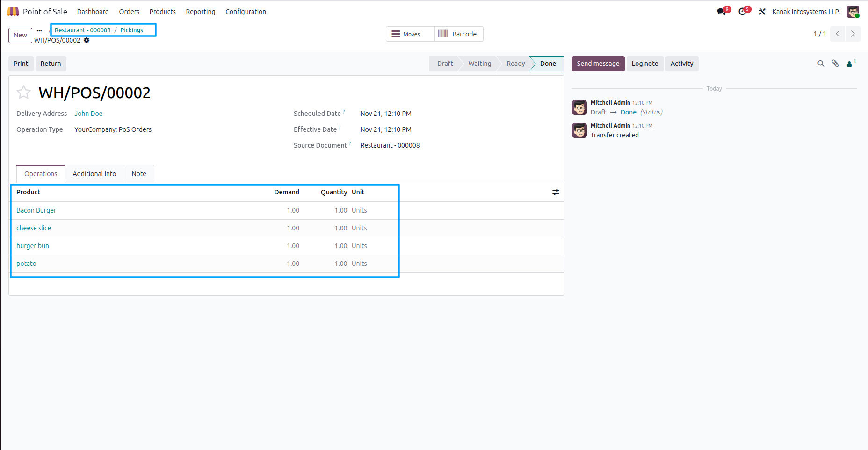Screen dimensions: 868x450
Task: Open the Kanak Infosystems LLP company switcher
Action: (806, 12)
